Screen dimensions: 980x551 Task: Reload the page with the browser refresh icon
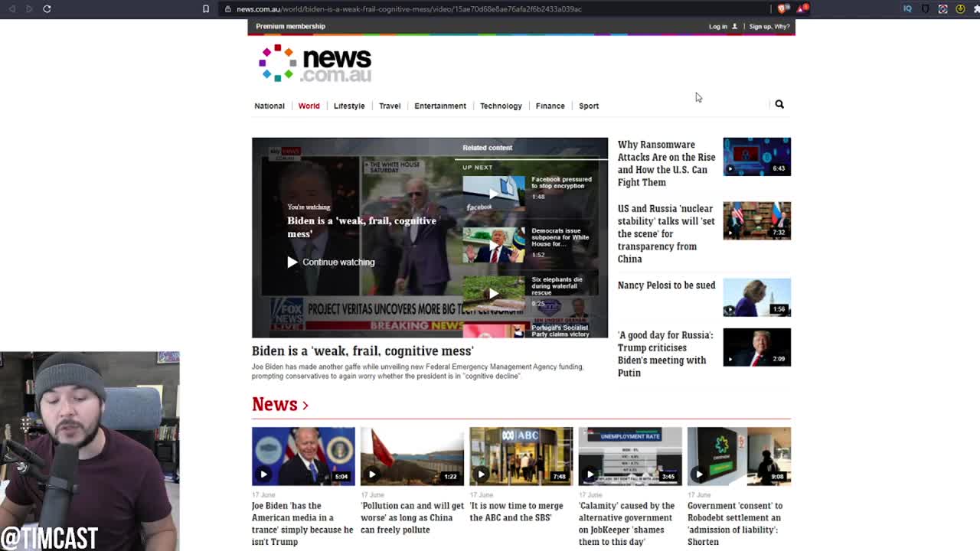[x=47, y=8]
